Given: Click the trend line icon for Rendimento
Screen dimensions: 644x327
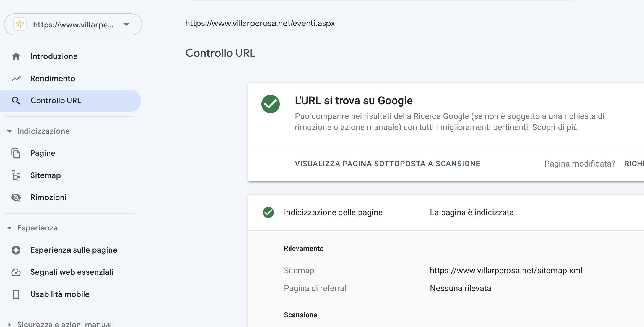Looking at the screenshot, I should click(x=16, y=79).
